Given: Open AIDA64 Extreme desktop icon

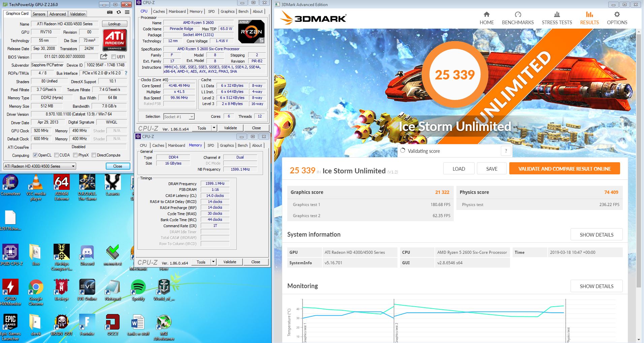Looking at the screenshot, I should [x=62, y=187].
